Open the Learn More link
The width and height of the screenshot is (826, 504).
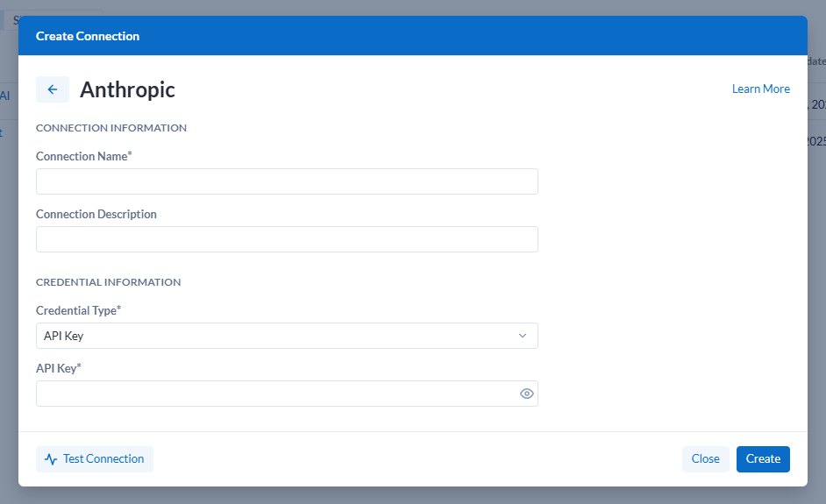pyautogui.click(x=760, y=89)
